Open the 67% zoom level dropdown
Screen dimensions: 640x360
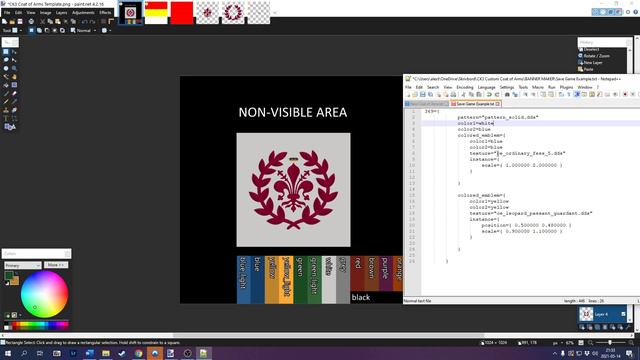(x=570, y=342)
